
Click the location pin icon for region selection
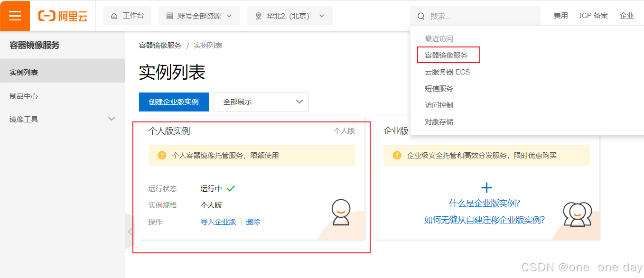point(258,15)
